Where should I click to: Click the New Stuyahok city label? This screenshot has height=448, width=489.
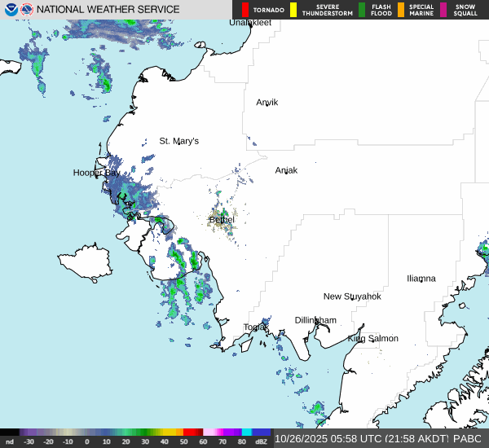coord(351,296)
